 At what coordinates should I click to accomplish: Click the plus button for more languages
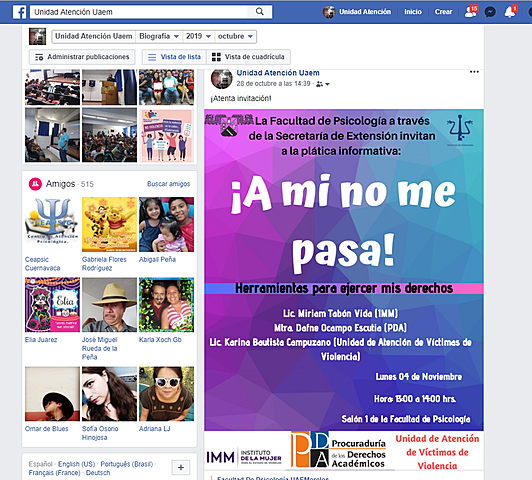(181, 467)
